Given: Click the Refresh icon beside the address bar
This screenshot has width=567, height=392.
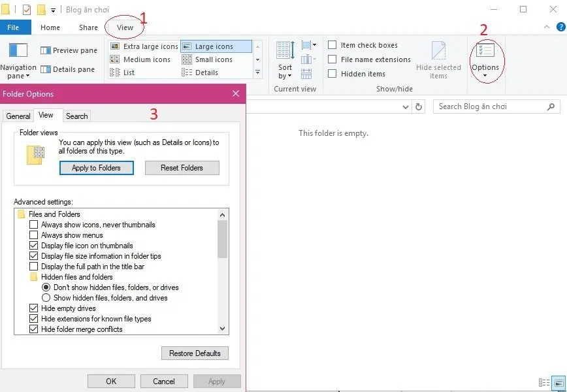Looking at the screenshot, I should 419,106.
